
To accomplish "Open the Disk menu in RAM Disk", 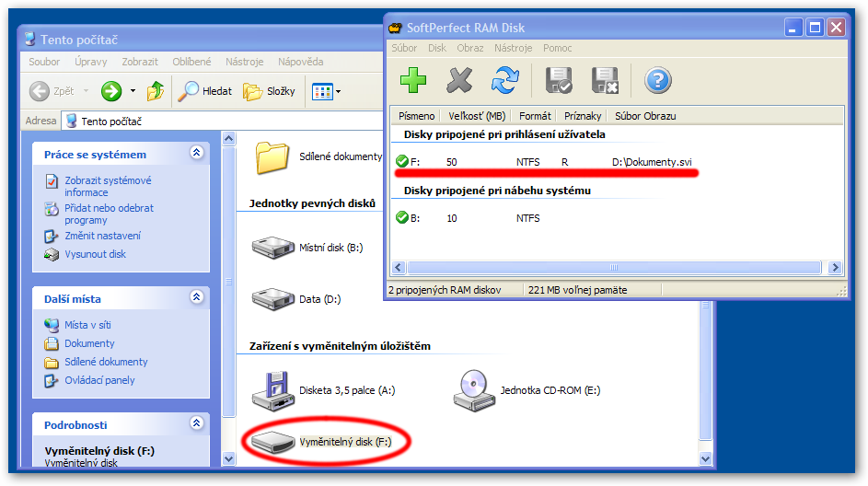I will coord(437,48).
